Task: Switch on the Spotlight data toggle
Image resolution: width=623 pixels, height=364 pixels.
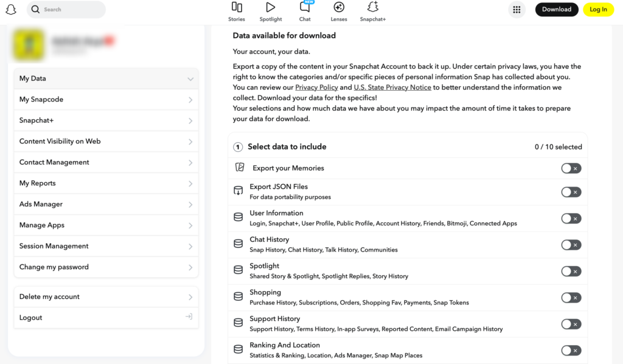Action: pyautogui.click(x=571, y=271)
